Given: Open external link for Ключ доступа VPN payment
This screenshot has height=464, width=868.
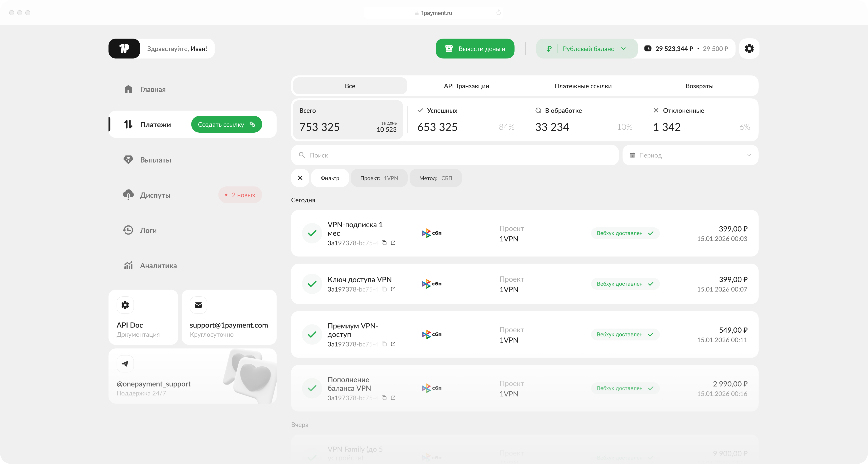Looking at the screenshot, I should [393, 289].
